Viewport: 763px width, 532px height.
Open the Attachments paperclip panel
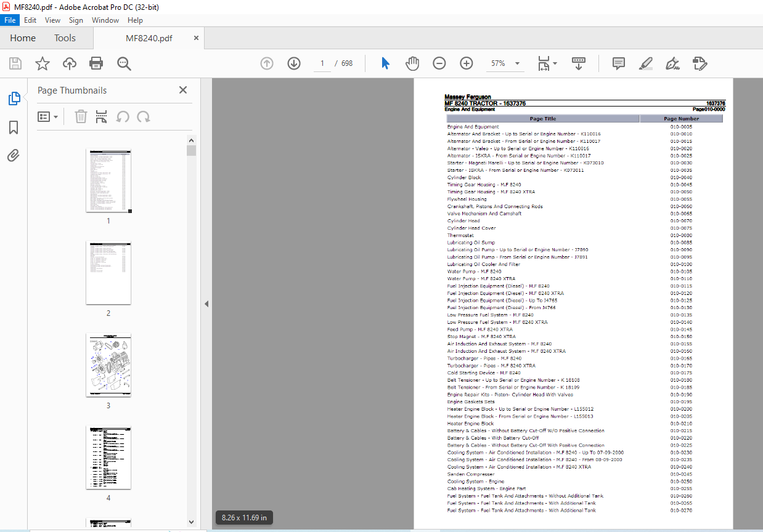[x=14, y=156]
